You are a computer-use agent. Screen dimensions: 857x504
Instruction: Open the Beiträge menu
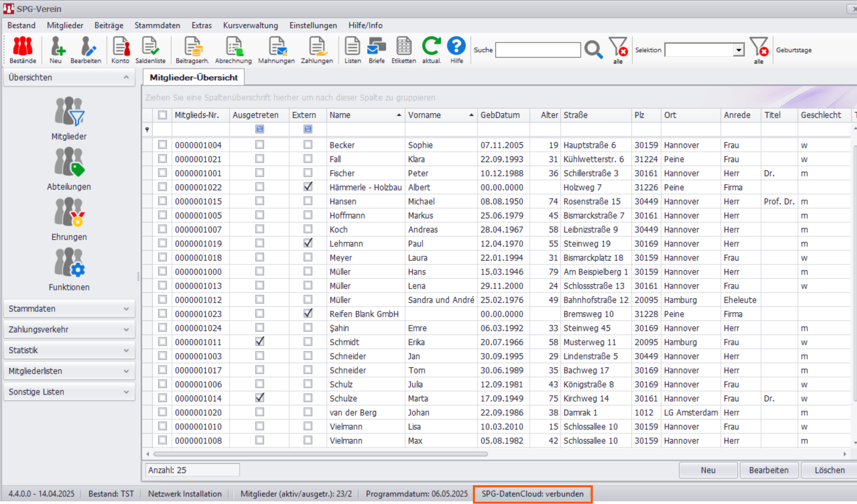[109, 25]
